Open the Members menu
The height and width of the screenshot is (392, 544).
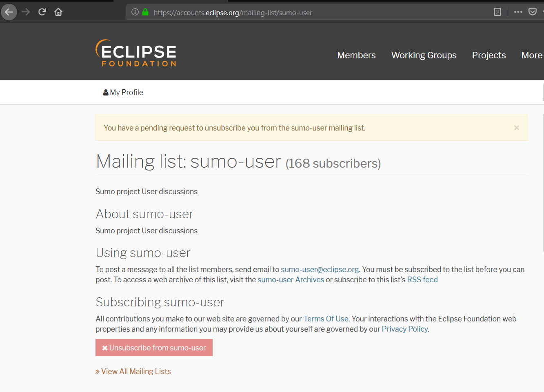[x=356, y=55]
